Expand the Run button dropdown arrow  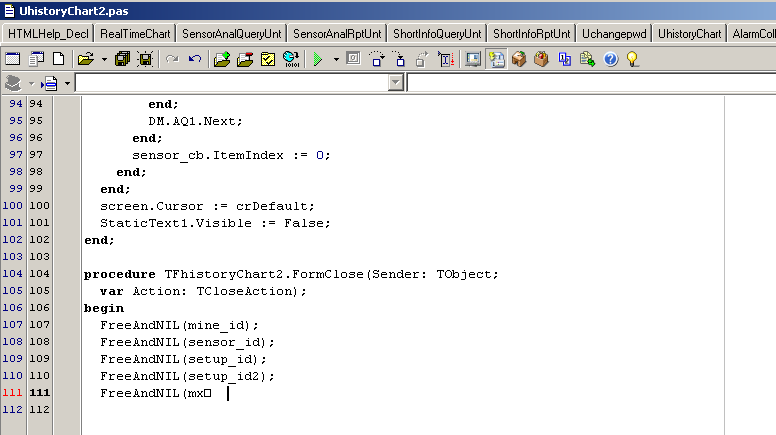click(x=335, y=59)
